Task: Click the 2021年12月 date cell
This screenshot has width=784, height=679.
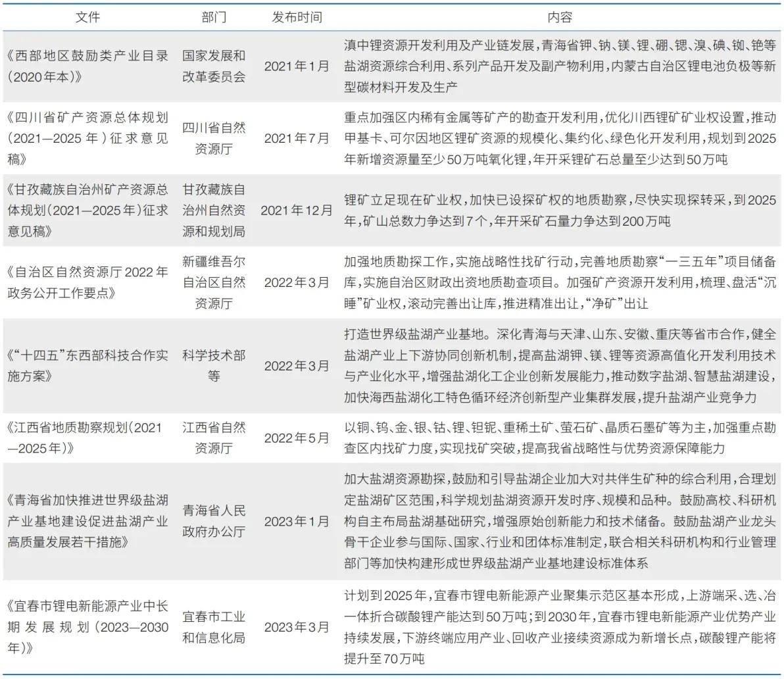Action: click(297, 211)
